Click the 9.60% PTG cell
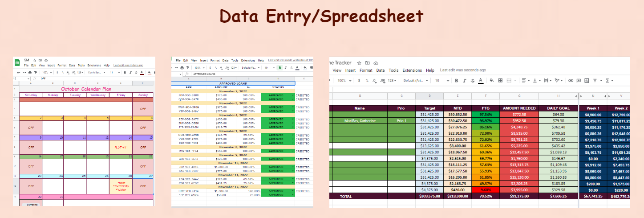 pos(485,189)
